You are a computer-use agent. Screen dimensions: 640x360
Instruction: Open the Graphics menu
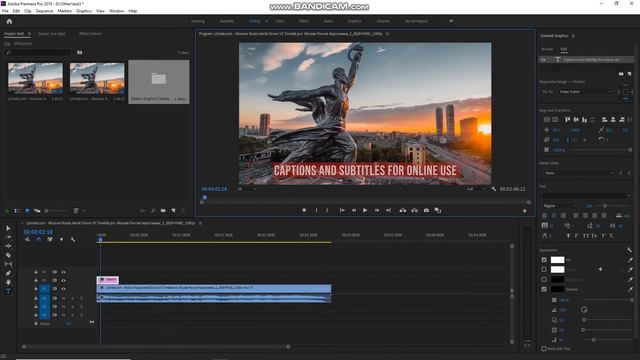pos(84,11)
